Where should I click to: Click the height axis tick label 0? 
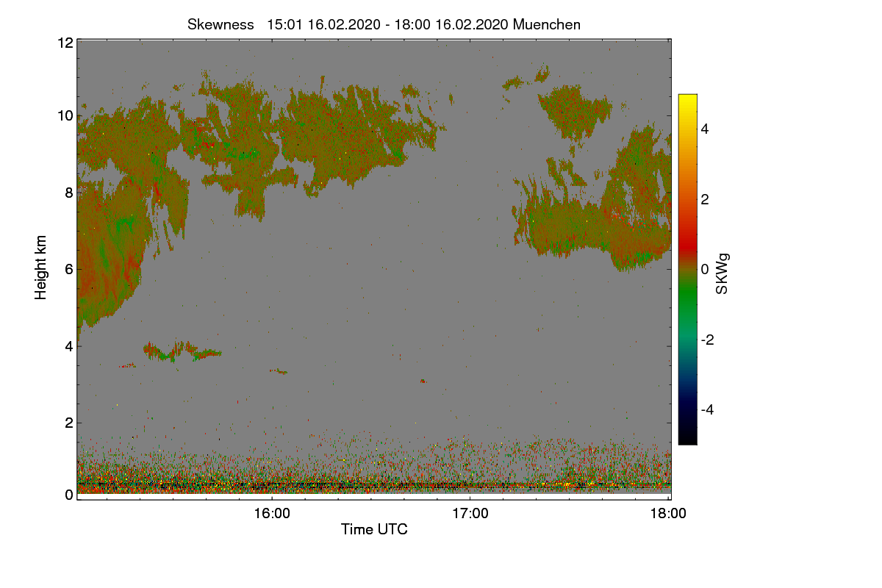(68, 495)
